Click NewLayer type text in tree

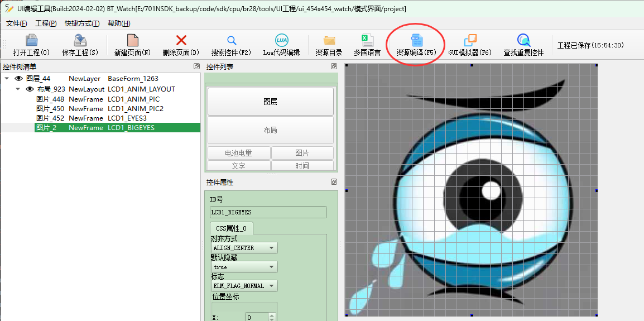tap(85, 79)
